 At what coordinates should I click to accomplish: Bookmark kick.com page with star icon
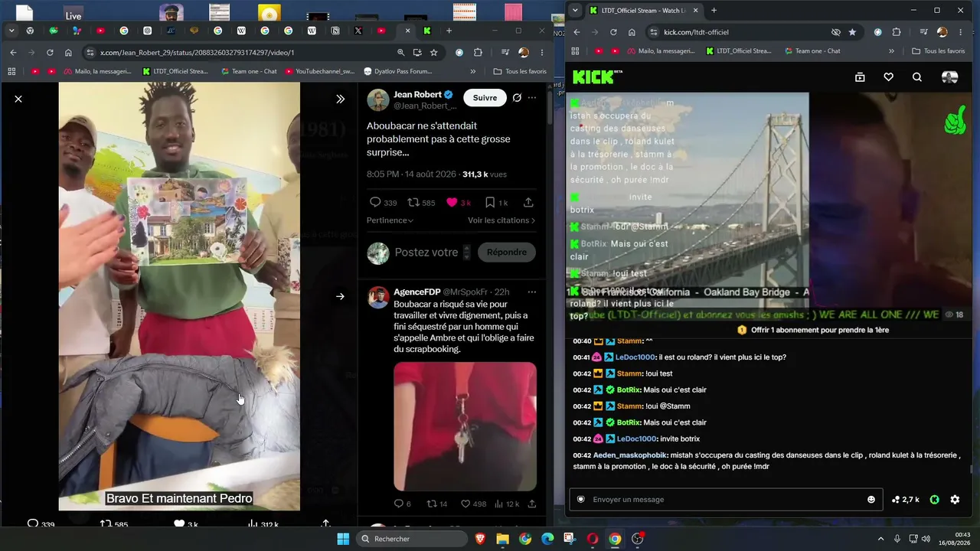852,32
